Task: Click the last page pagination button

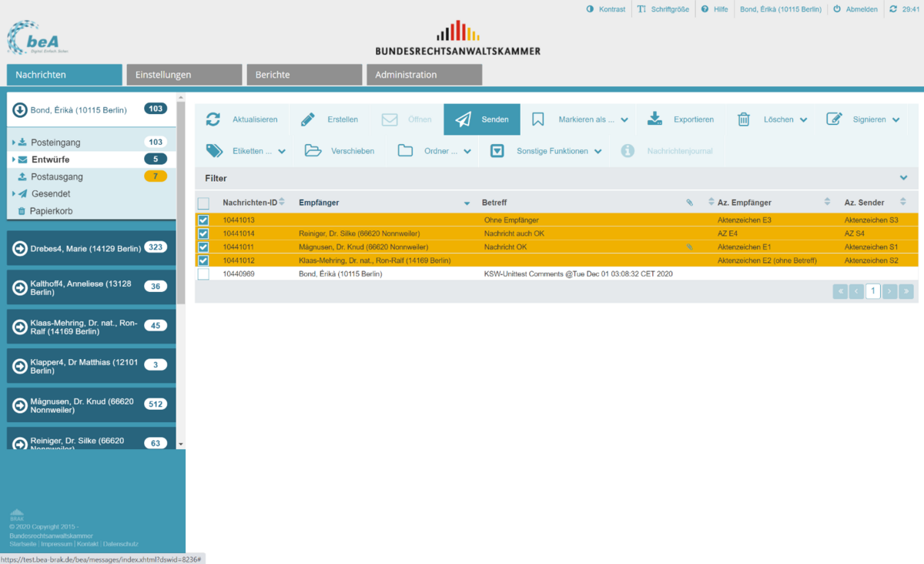Action: pyautogui.click(x=906, y=291)
